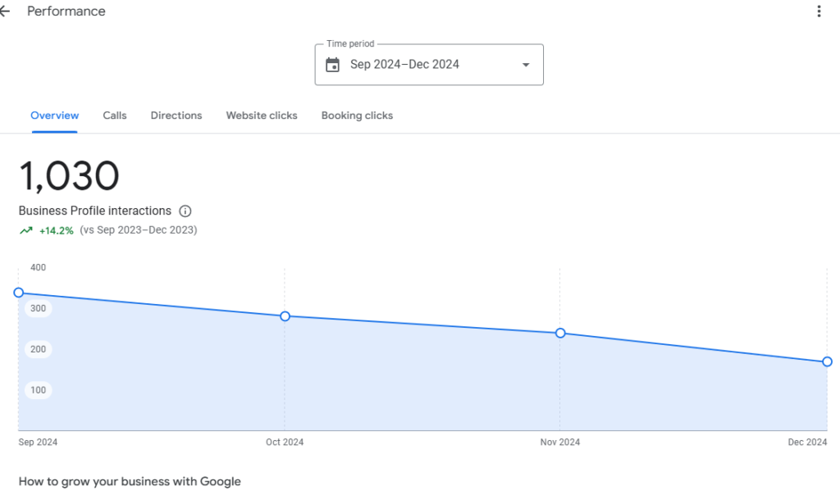Click the 100 y-axis label

coord(38,390)
